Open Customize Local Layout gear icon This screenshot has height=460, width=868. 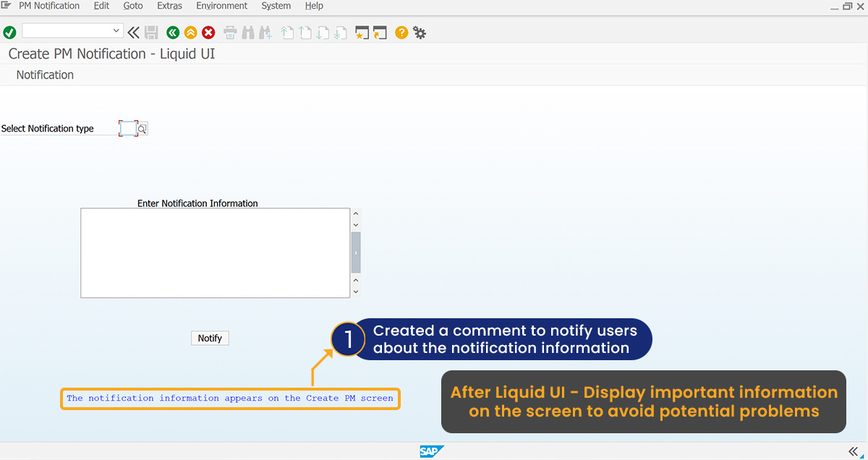419,32
